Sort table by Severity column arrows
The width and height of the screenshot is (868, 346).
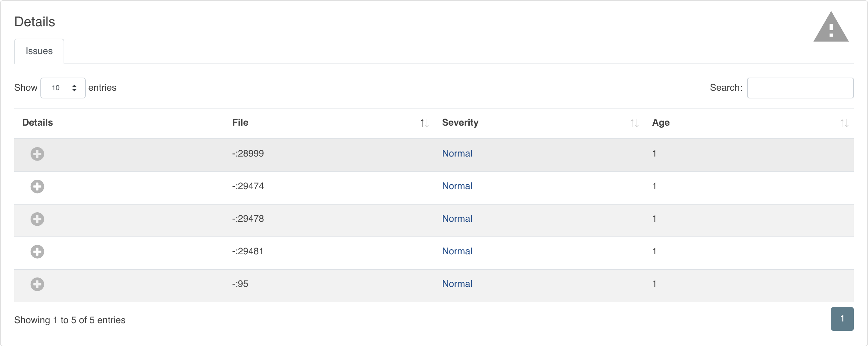[x=634, y=123]
